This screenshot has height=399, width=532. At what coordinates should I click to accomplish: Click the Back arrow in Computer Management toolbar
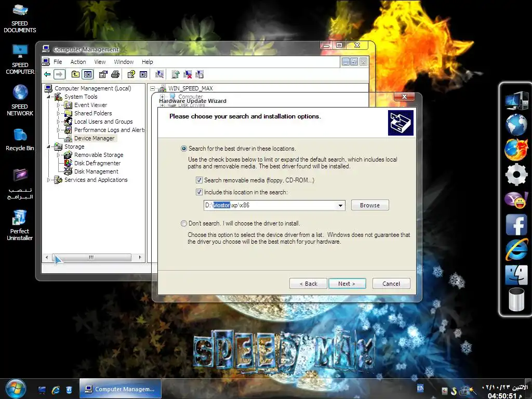(47, 74)
